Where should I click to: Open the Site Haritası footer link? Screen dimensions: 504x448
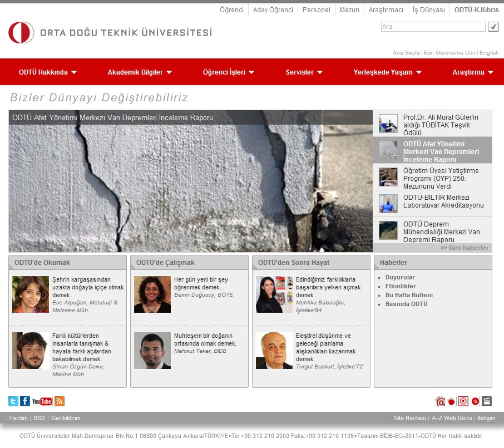410,418
